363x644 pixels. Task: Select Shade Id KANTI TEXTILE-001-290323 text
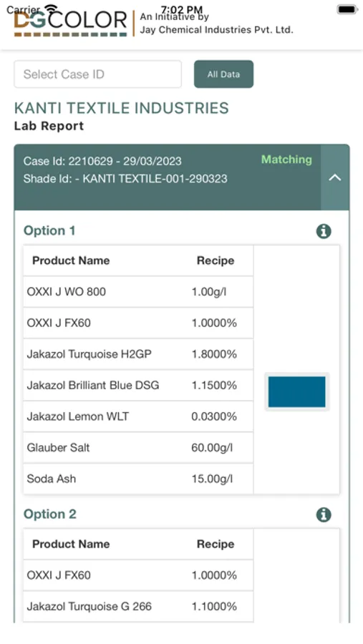click(x=125, y=179)
